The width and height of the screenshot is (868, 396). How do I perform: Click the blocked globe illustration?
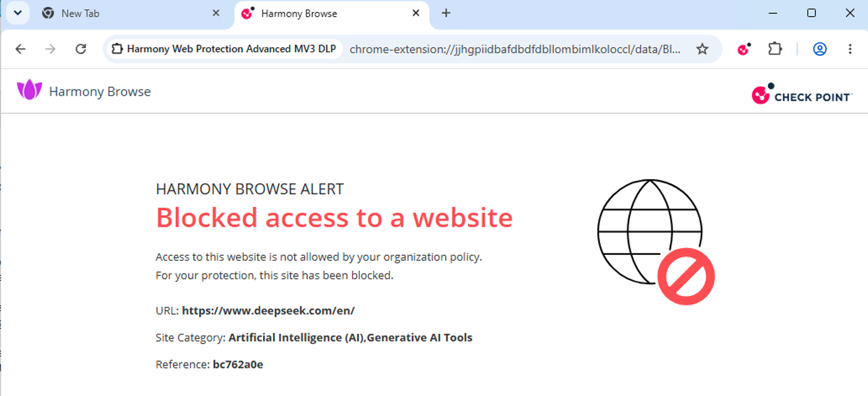pos(656,242)
